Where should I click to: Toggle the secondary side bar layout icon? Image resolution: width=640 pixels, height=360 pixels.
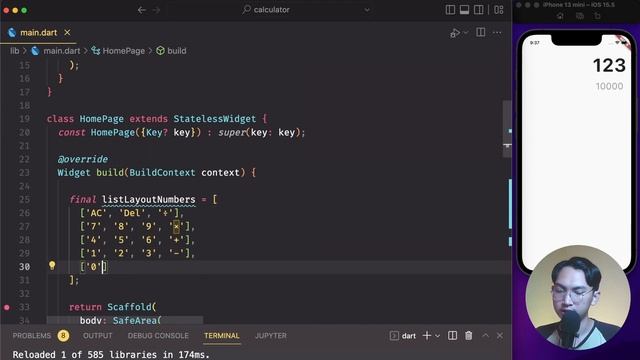[479, 10]
